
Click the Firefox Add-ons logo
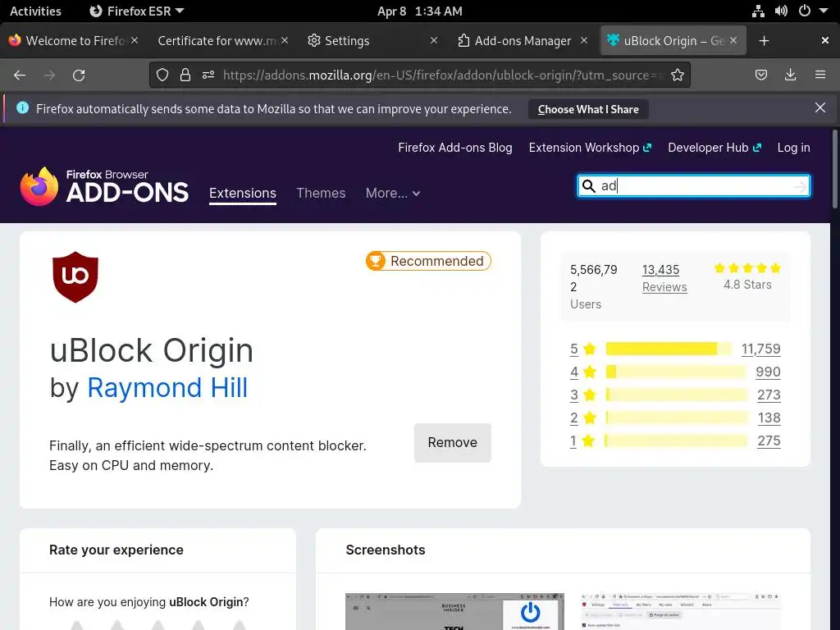point(104,186)
